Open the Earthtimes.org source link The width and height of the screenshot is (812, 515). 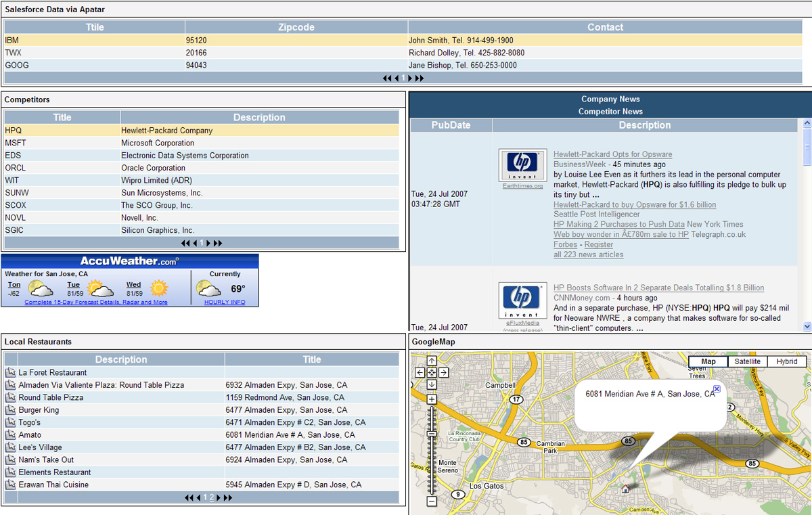click(x=522, y=186)
